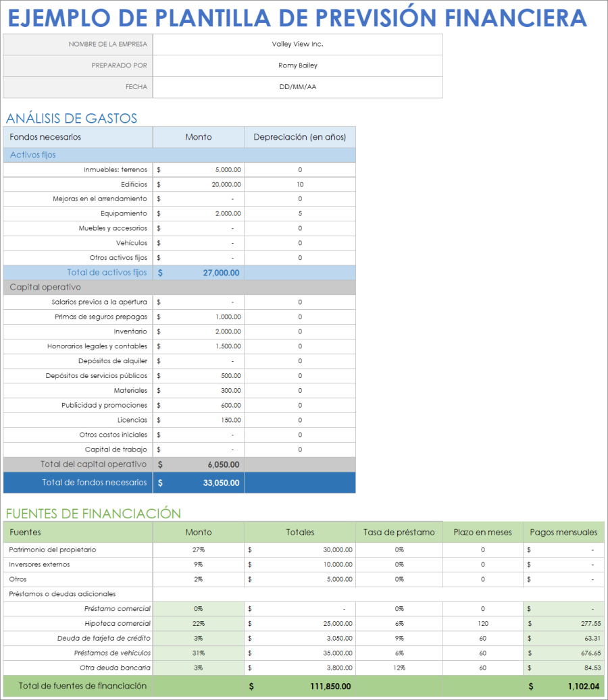Select the PREPARADO POR cell showing Romy Bailey
Image resolution: width=608 pixels, height=700 pixels.
coord(297,65)
